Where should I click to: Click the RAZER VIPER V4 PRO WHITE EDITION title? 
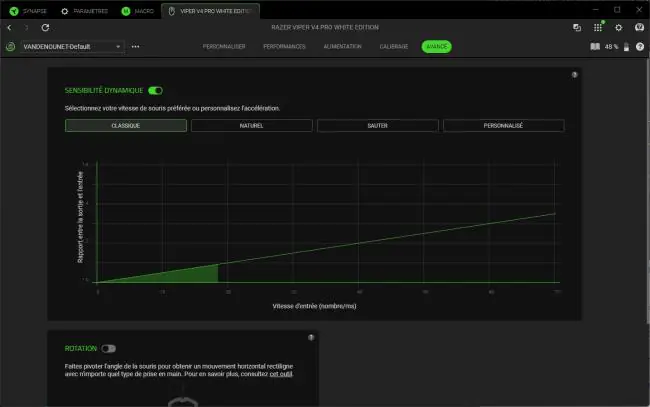click(325, 27)
